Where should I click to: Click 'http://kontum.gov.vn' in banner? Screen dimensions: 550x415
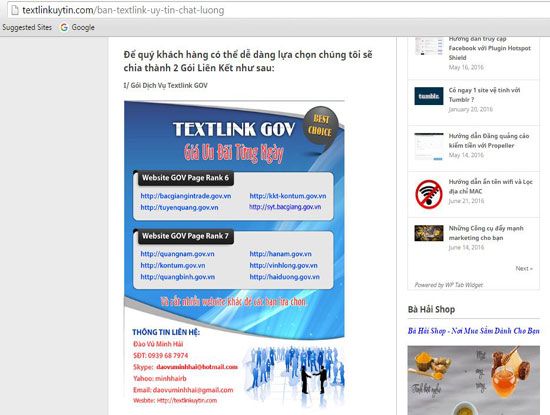(173, 265)
